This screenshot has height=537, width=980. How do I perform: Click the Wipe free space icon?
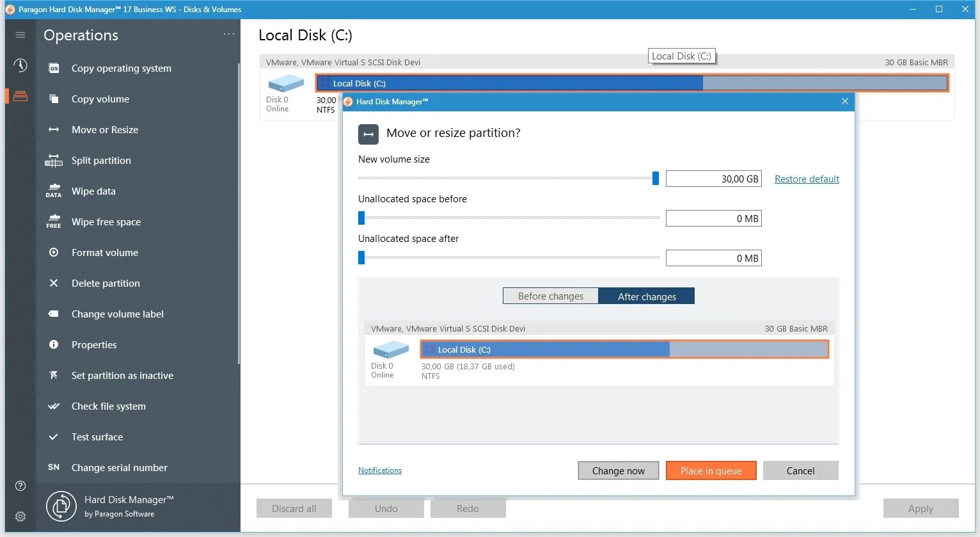pos(54,222)
